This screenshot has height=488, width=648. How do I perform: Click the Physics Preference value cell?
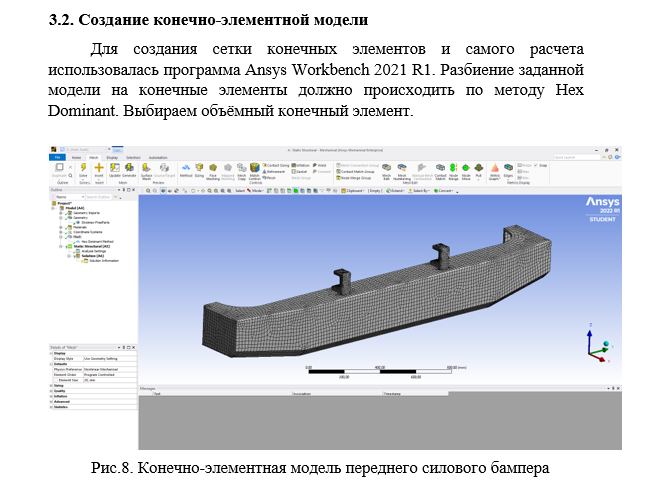(110, 369)
